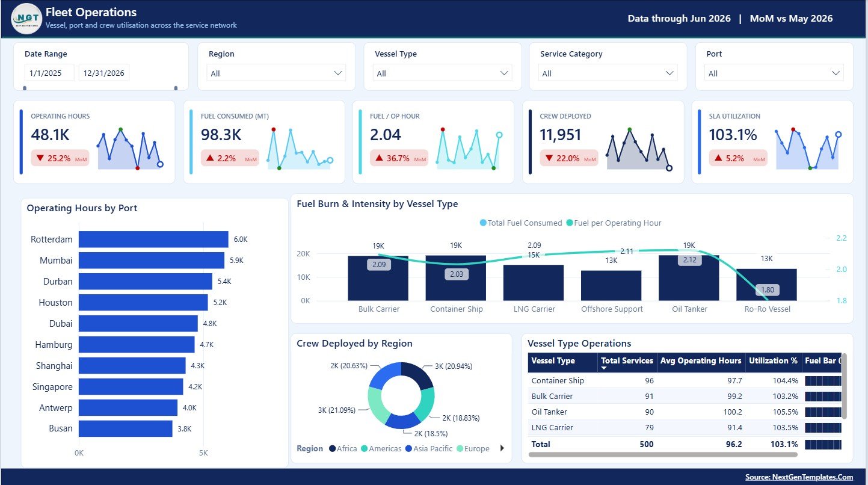Screen dimensions: 868x485
Task: Select the Rotterdam bar in Operating Hours by Port
Action: tap(153, 239)
